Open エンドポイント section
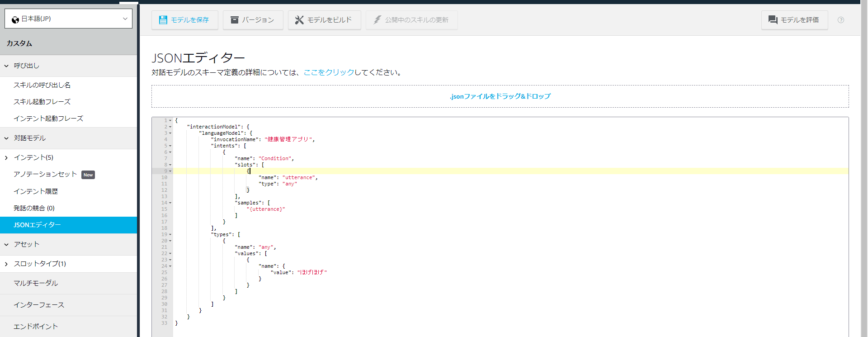The width and height of the screenshot is (868, 337). coord(68,327)
